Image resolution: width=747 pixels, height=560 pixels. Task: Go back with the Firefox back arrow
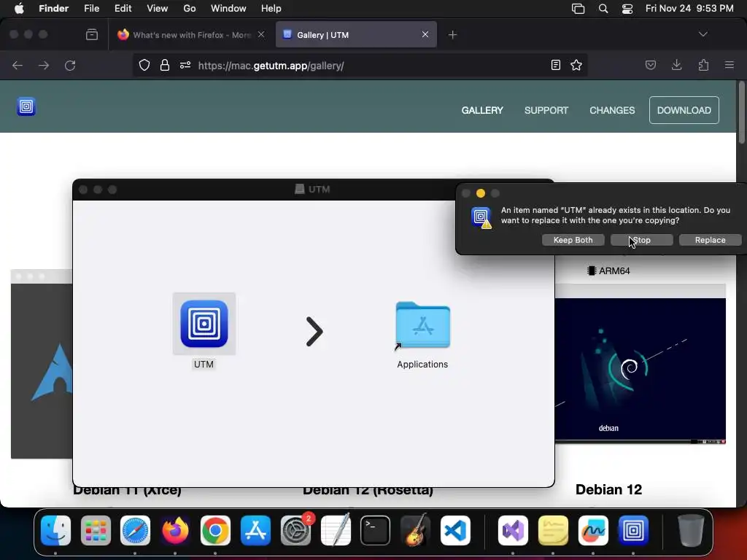(x=18, y=65)
